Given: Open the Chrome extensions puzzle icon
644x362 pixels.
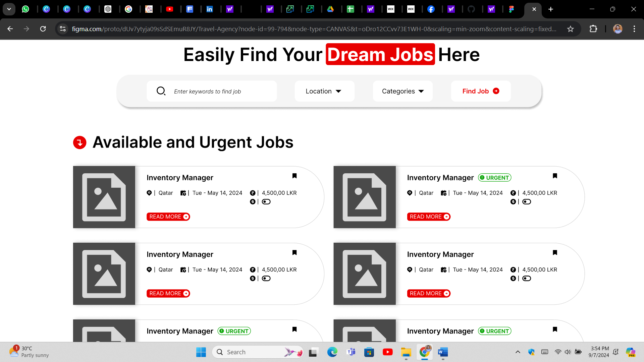Looking at the screenshot, I should pyautogui.click(x=593, y=29).
